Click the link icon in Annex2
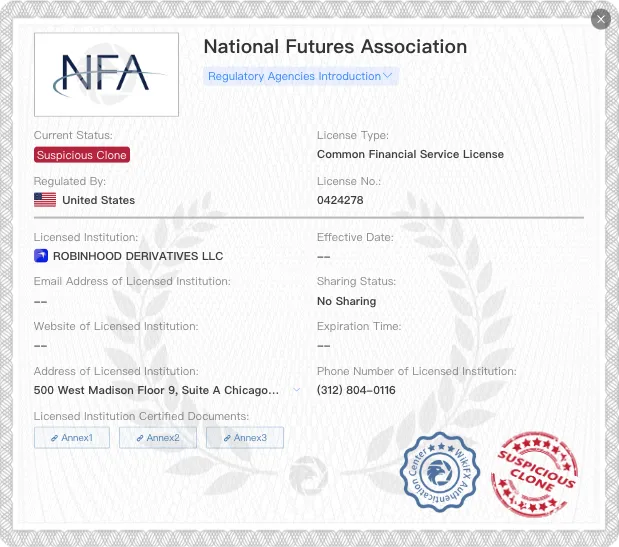The height and width of the screenshot is (547, 619). tap(140, 438)
